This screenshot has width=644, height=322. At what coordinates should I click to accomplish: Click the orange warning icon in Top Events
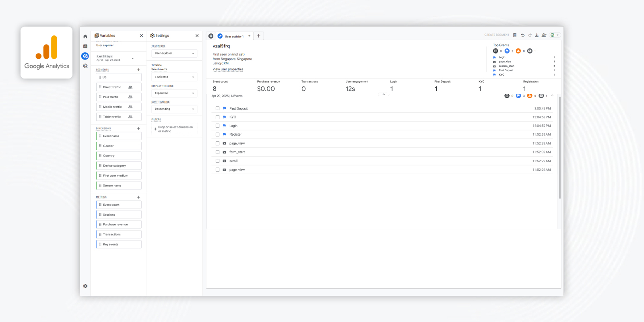click(518, 51)
